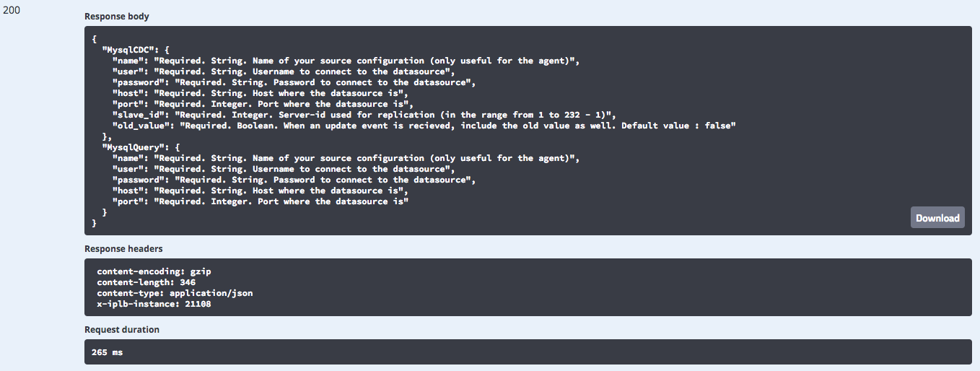Click the Response headers heading

point(123,248)
